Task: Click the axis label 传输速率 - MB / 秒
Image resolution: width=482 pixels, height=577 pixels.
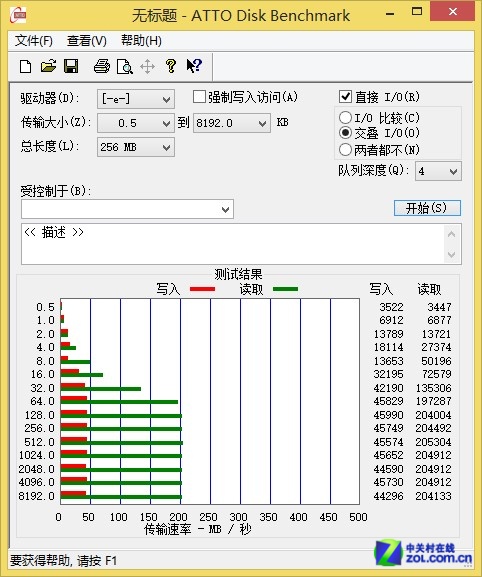Action: [198, 529]
